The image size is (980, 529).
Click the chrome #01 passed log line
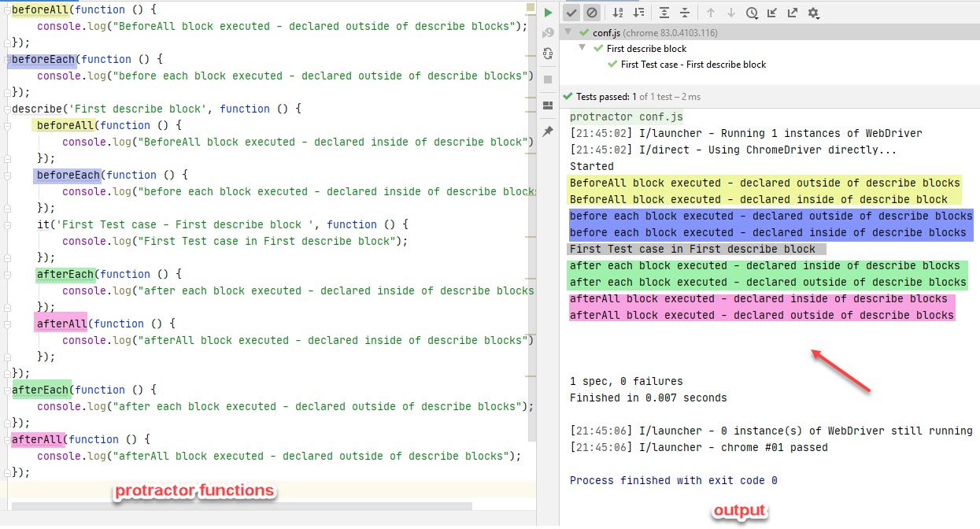(x=699, y=447)
